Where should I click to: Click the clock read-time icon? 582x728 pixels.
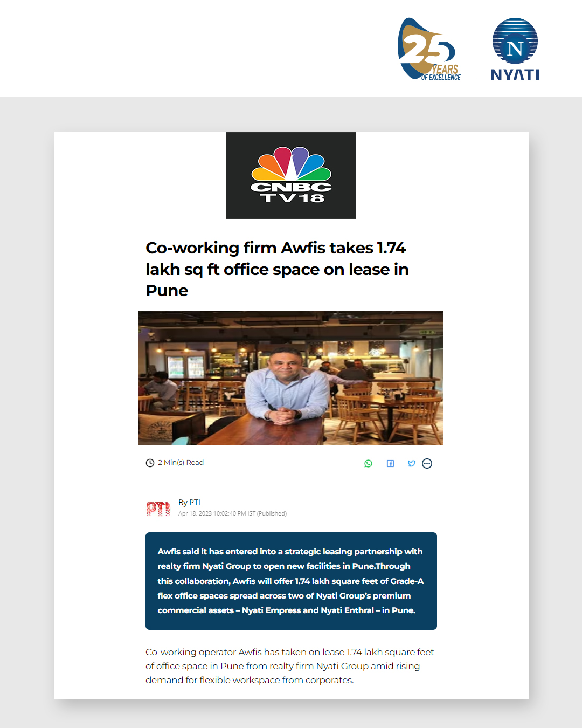tap(150, 463)
